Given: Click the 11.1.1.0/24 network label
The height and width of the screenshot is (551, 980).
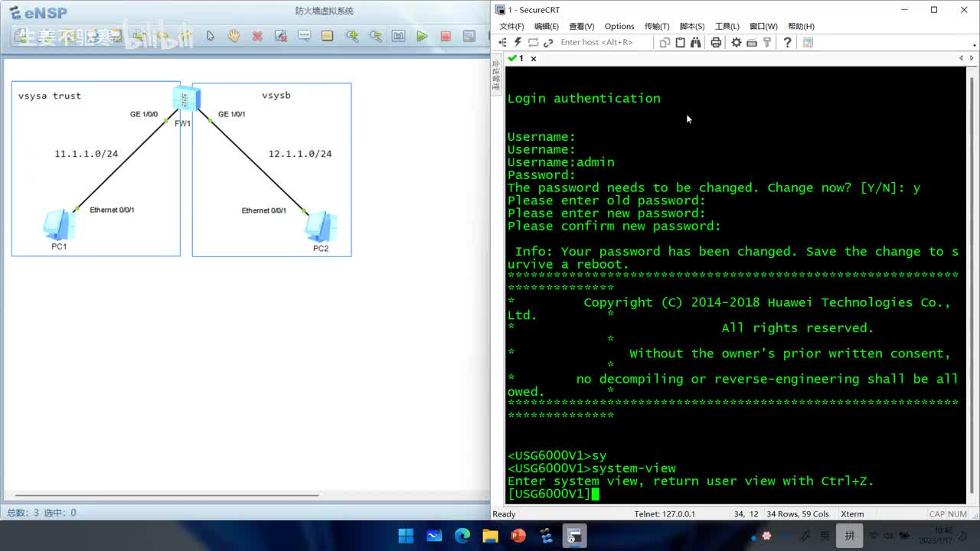Looking at the screenshot, I should [x=87, y=154].
